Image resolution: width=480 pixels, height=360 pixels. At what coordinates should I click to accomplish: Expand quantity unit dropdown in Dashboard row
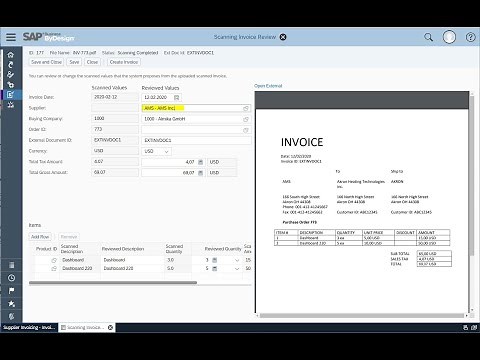237,260
